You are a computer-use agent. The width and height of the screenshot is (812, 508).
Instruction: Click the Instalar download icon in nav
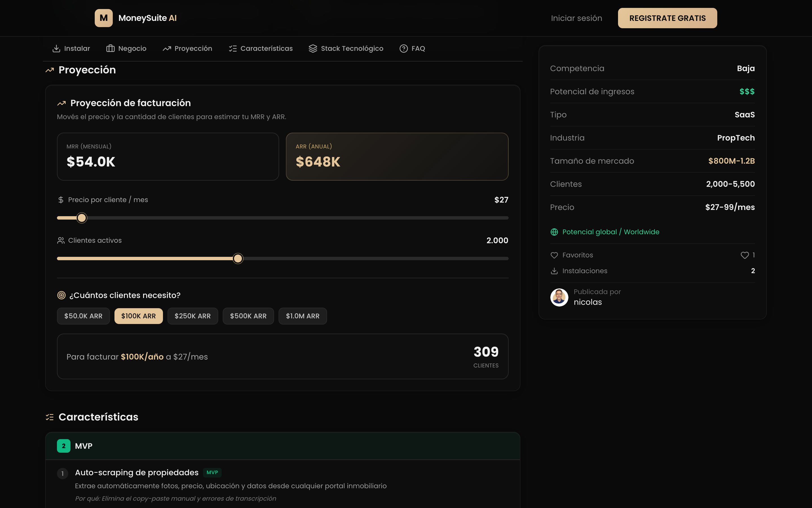[x=56, y=49]
